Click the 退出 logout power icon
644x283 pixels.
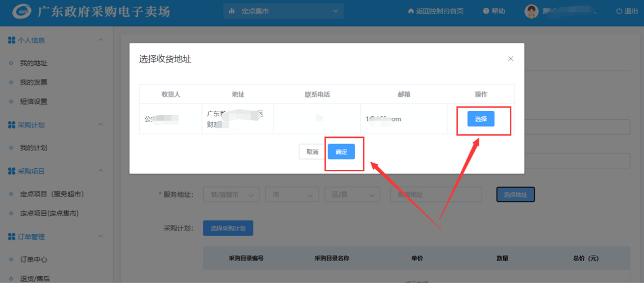click(619, 11)
